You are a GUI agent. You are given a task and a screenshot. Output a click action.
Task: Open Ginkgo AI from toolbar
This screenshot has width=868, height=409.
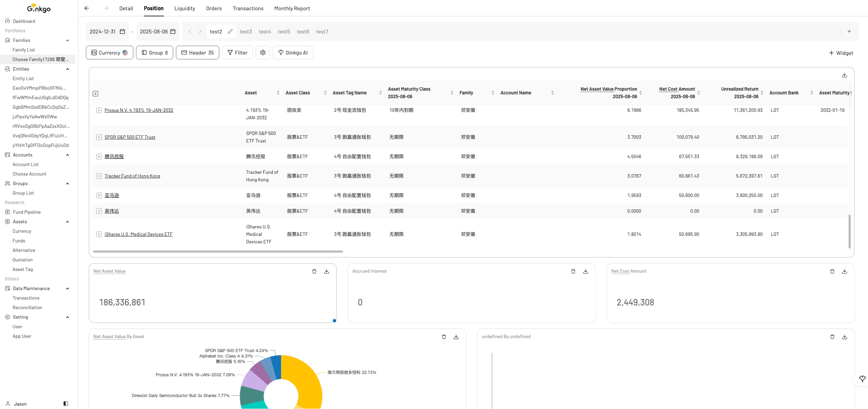click(293, 53)
